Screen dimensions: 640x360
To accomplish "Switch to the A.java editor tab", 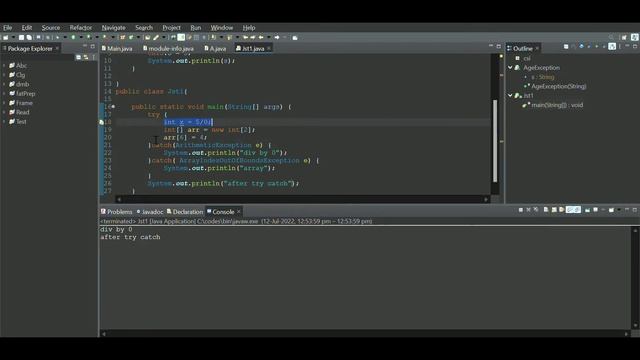I will [x=215, y=48].
